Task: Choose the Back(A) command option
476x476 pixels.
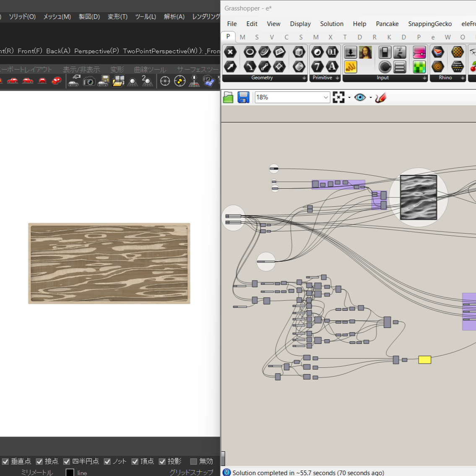Action: (58, 51)
